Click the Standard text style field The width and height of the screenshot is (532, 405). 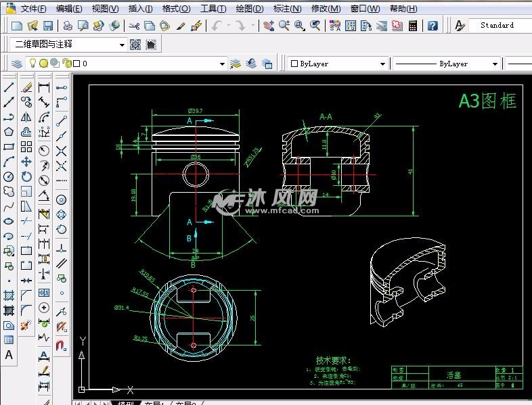497,26
